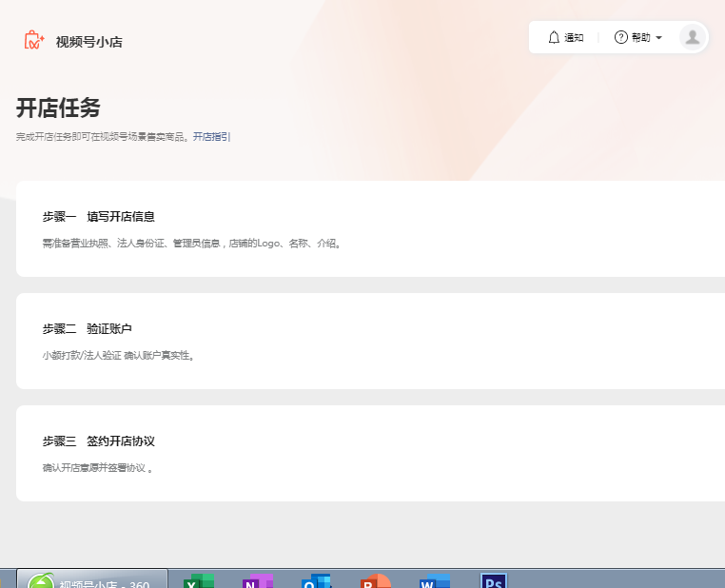
Task: Switch to 视频号小店 - 360 browser taskbar button
Action: point(92,578)
